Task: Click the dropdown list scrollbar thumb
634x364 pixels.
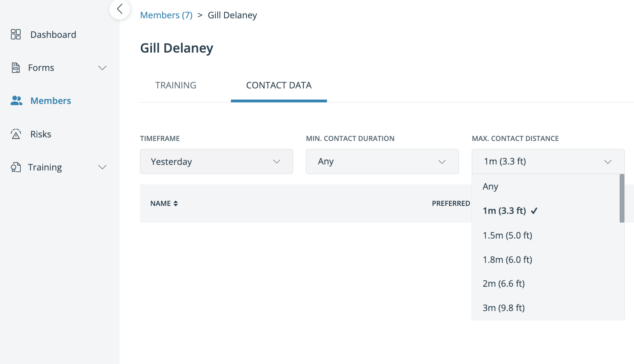Action: (x=622, y=198)
